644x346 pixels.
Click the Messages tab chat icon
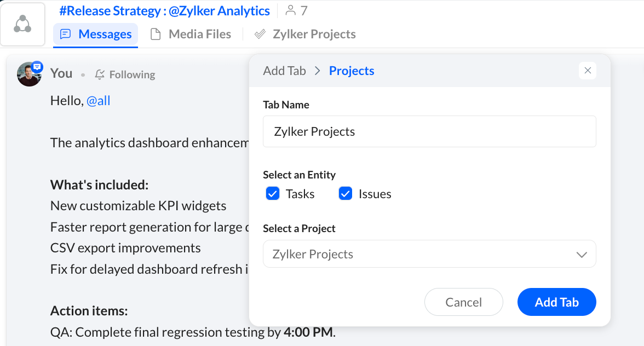point(65,34)
